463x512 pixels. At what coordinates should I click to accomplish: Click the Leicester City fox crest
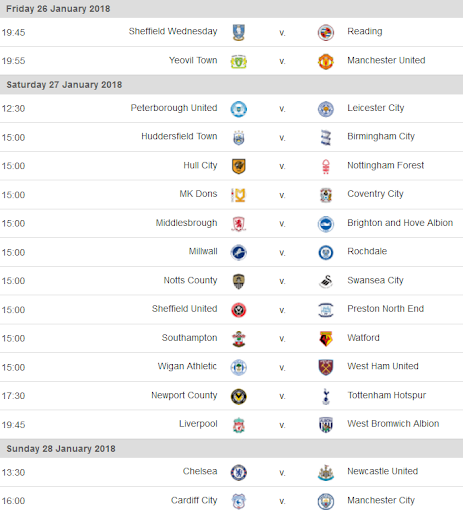326,109
